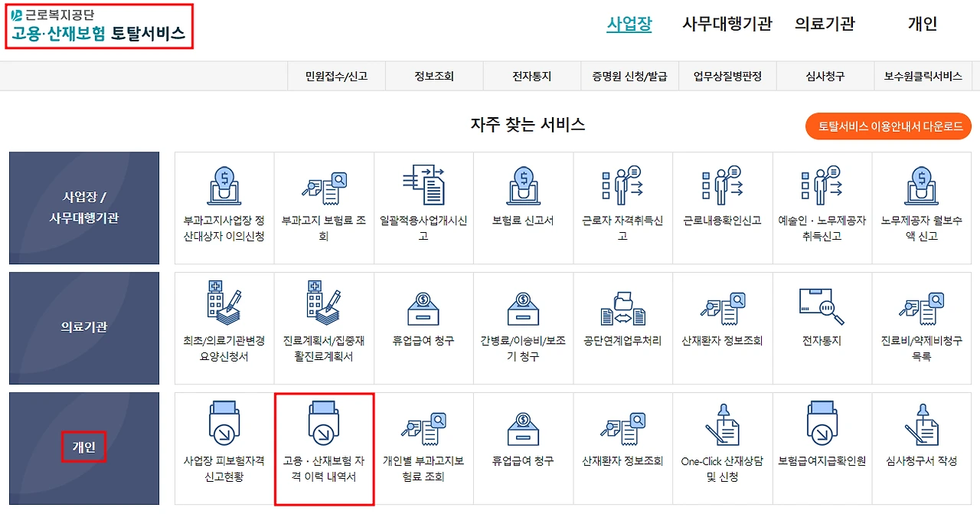This screenshot has height=514, width=980.
Task: Open the 증명원 신청/발급 menu
Action: click(629, 76)
